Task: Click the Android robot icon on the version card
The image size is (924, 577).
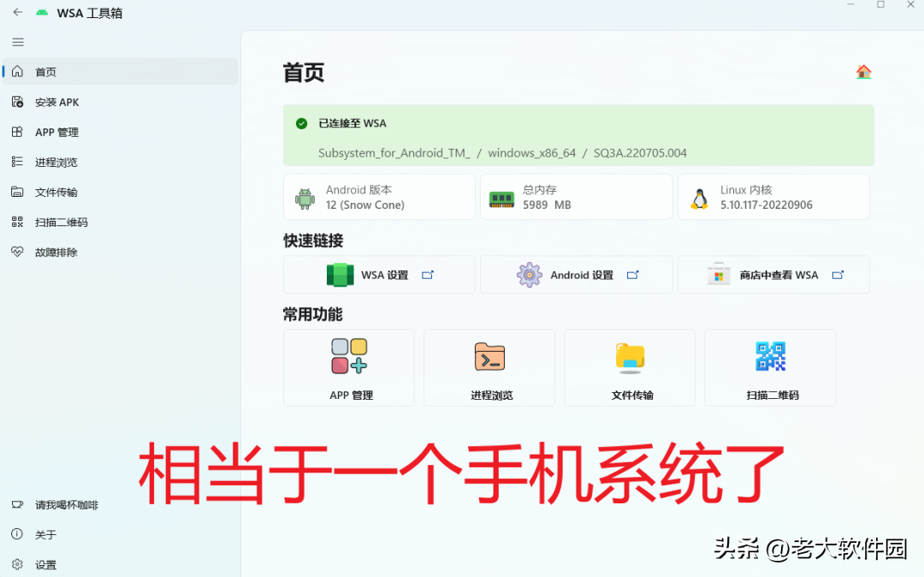Action: (x=305, y=199)
